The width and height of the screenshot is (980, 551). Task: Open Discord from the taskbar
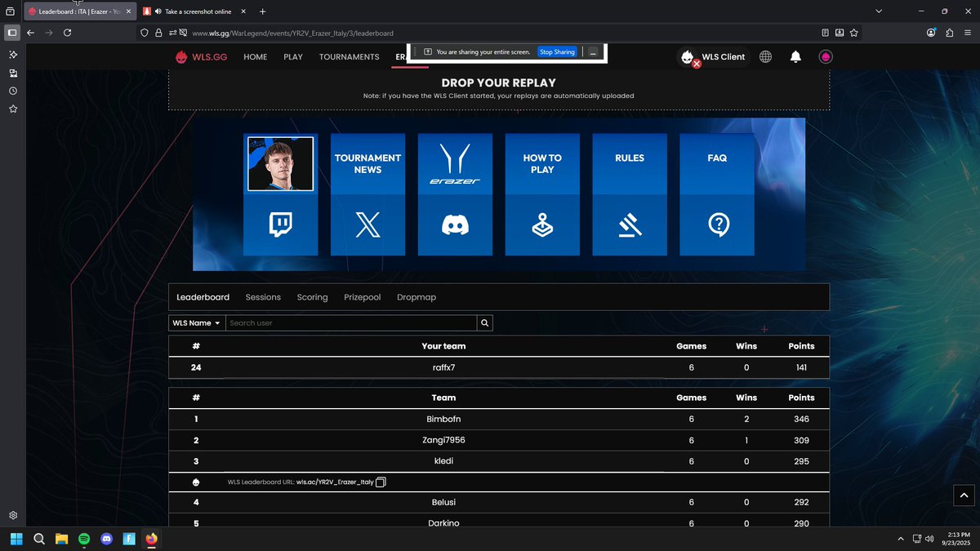point(106,539)
